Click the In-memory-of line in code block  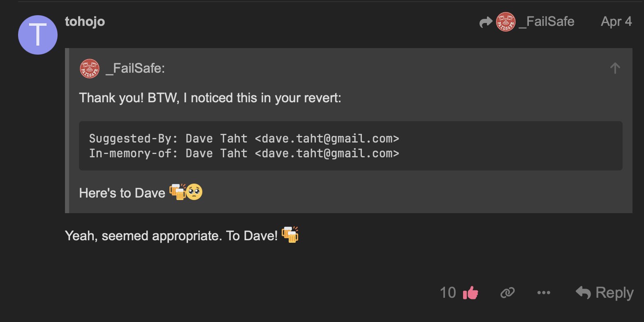pyautogui.click(x=244, y=153)
